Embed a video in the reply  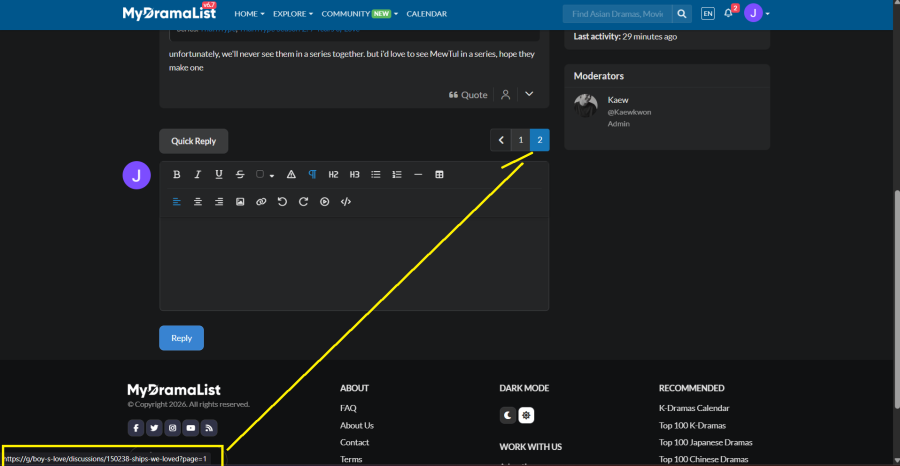click(324, 201)
